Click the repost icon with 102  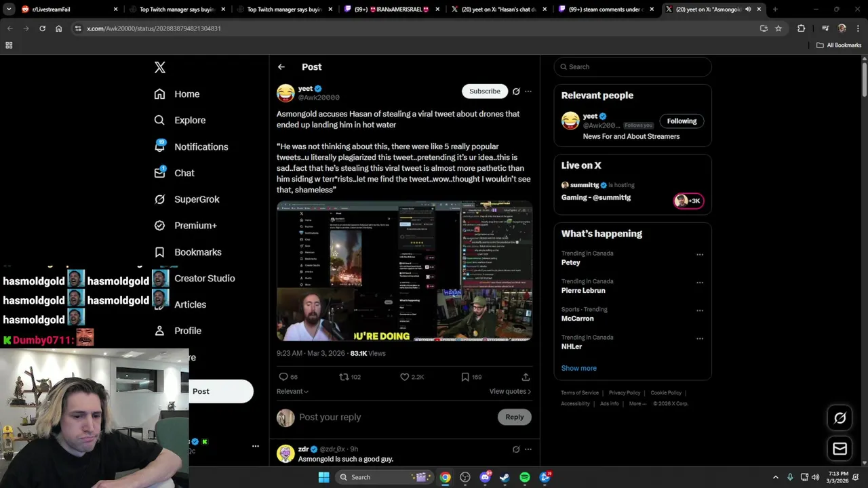click(x=344, y=377)
